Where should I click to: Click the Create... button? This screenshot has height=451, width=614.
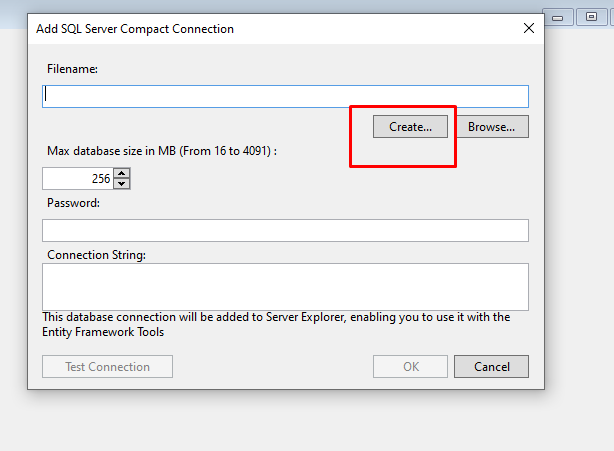[410, 126]
